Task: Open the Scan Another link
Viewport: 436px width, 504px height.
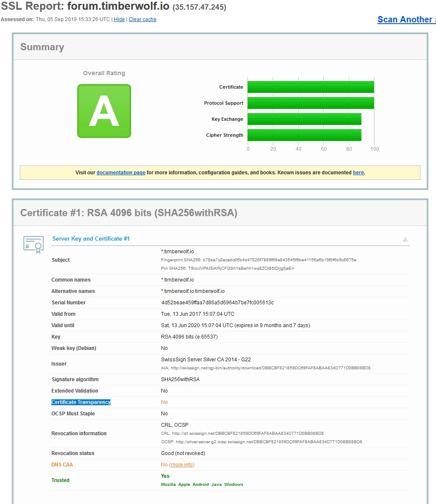Action: (x=406, y=19)
